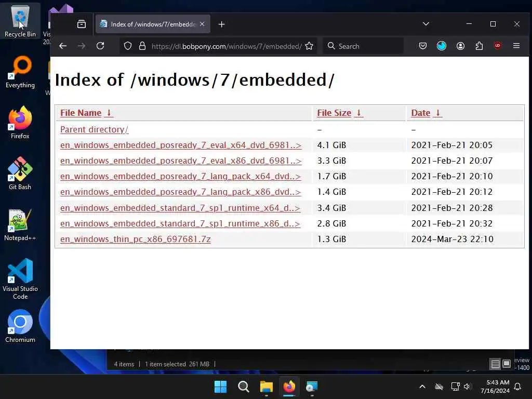Viewport: 532px width, 399px height.
Task: Select the 4.1 GiB size cell
Action: [359, 145]
